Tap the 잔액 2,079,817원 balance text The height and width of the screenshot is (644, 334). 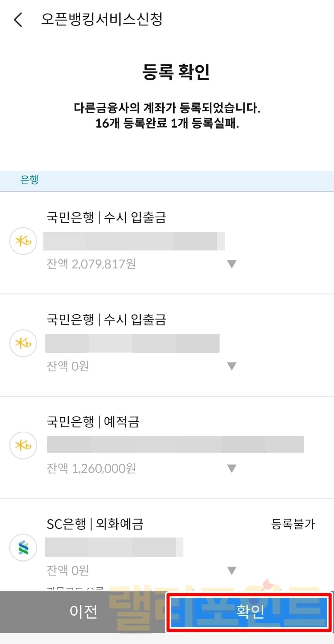point(91,264)
